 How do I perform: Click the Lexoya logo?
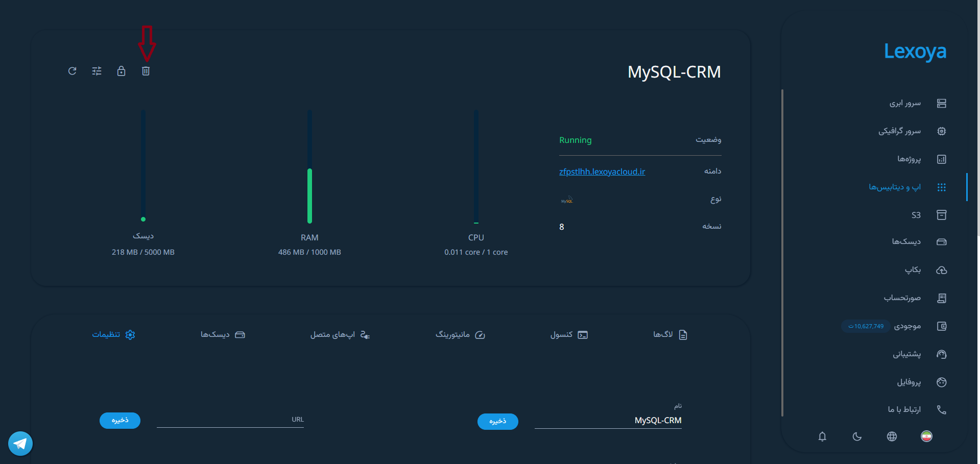tap(915, 52)
